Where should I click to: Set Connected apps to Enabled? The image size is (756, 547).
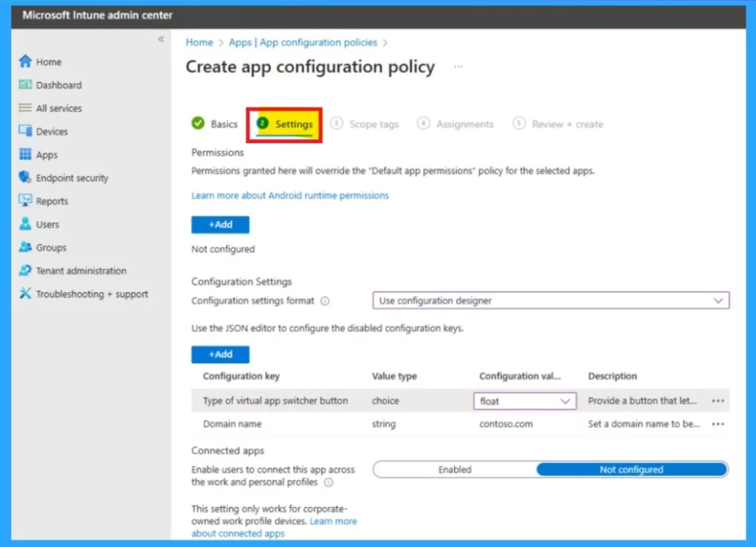455,469
